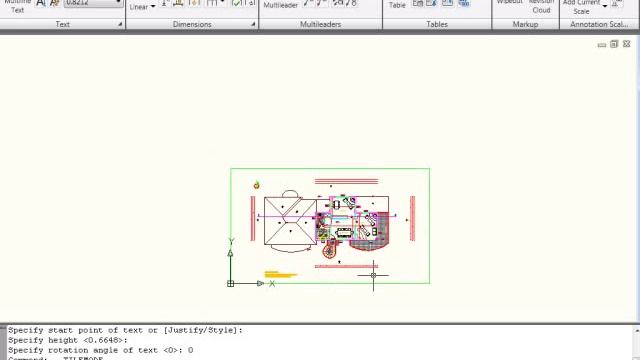Viewport: 640px width, 360px height.
Task: Click the Remove Leader icon
Action: pos(322,3)
